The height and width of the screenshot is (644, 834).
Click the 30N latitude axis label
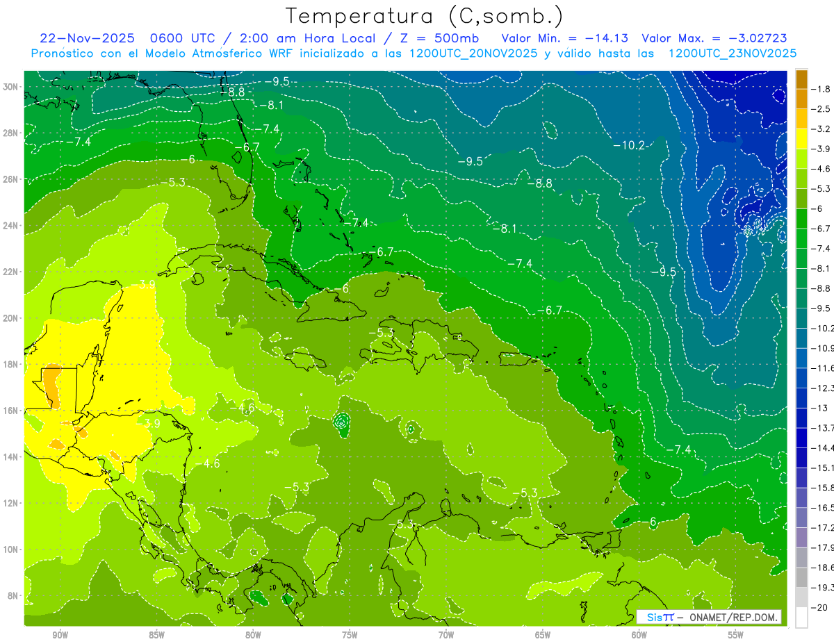coord(12,87)
